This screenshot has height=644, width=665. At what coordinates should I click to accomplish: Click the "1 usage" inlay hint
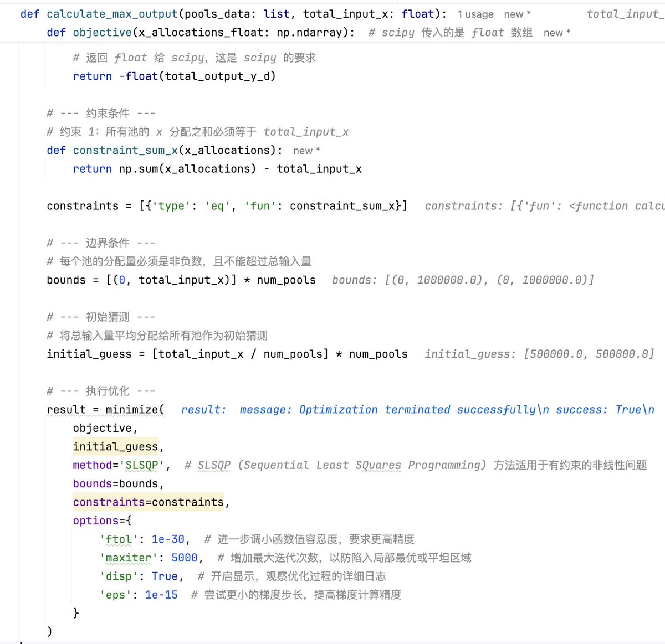click(x=475, y=14)
